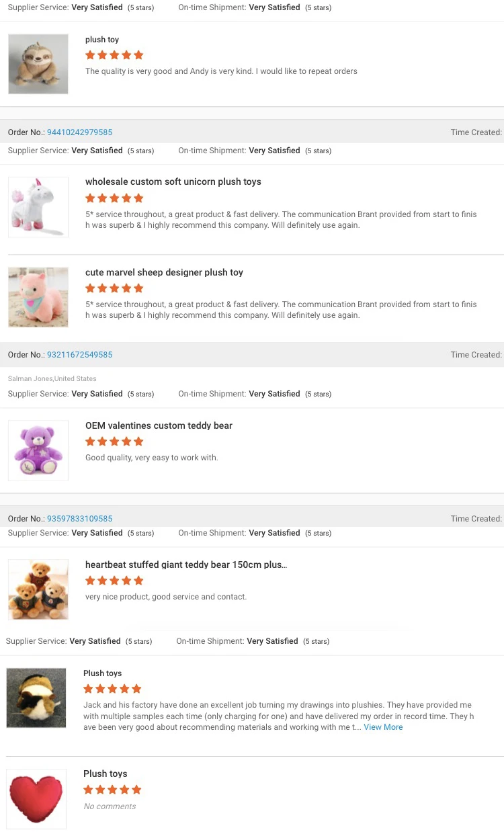
Task: Open the sloth plush toy thumbnail
Action: (38, 64)
